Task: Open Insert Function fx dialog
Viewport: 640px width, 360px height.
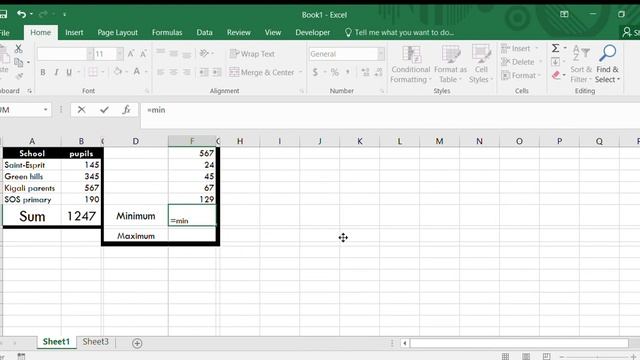Action: coord(127,110)
